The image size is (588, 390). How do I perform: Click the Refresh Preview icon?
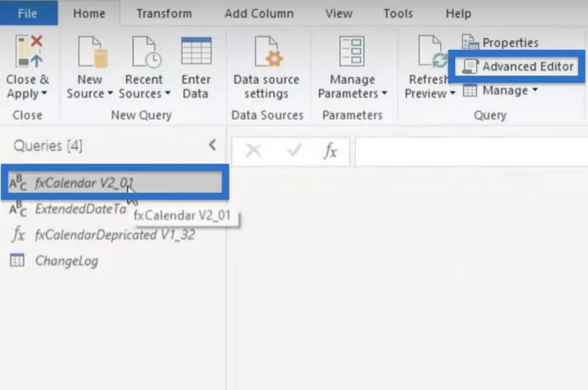pos(431,52)
